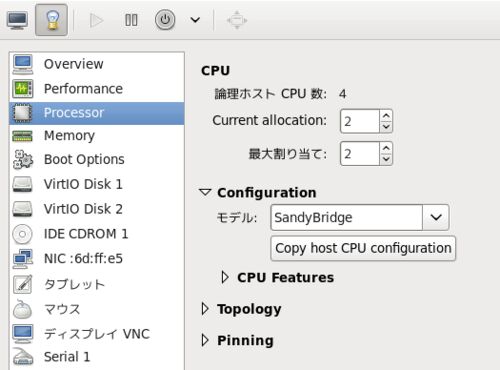Pause the virtual machine
500x370 pixels.
point(131,20)
